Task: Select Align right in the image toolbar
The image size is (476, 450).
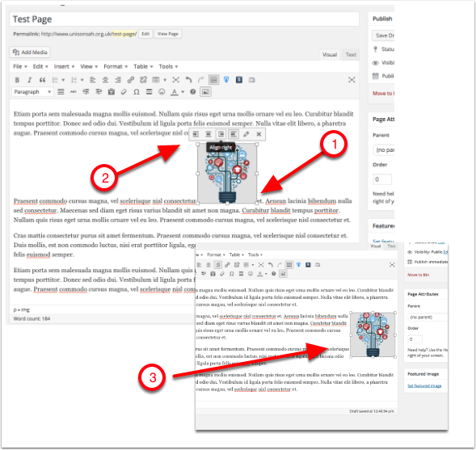Action: click(x=221, y=134)
